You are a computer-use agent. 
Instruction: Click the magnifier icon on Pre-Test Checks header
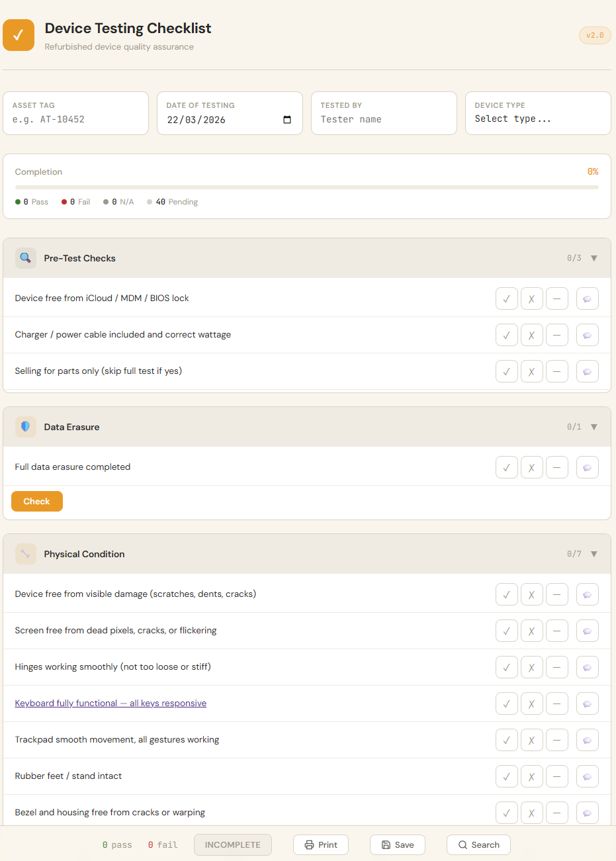25,258
